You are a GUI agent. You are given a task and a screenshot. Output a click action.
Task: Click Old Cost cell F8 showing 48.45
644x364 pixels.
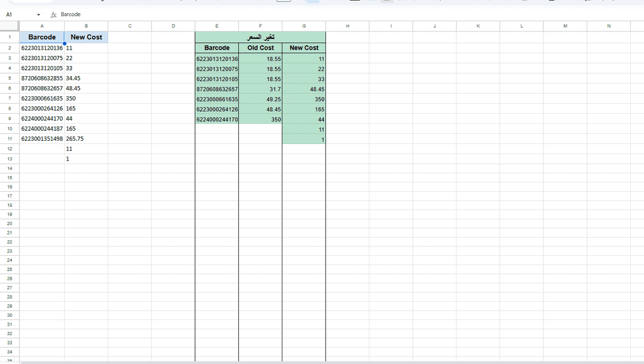click(x=260, y=109)
